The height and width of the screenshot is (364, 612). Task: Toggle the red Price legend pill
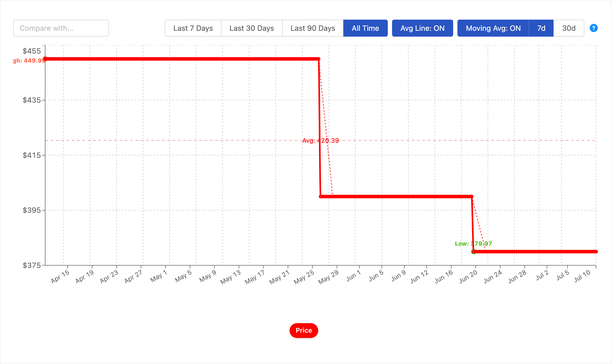(304, 331)
